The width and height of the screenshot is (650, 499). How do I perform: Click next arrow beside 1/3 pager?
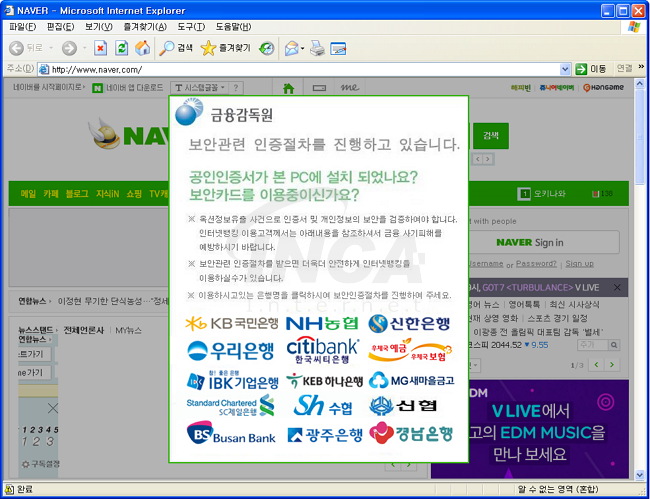612,365
